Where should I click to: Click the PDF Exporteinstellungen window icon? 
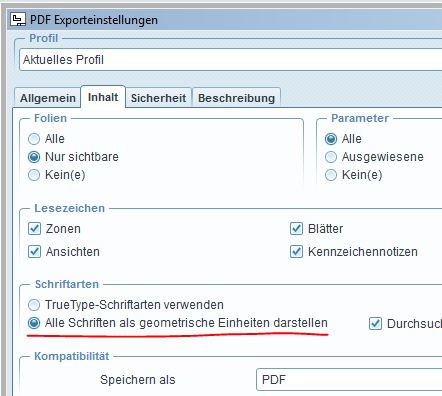pos(18,20)
